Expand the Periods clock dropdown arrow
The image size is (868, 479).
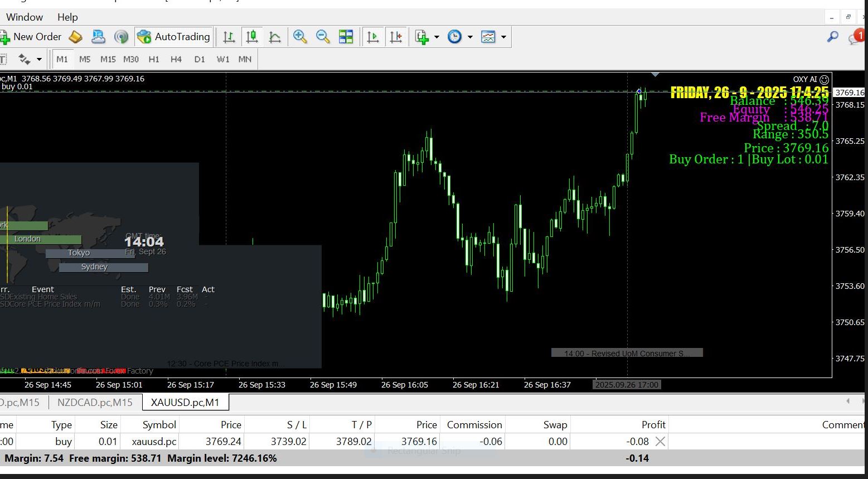click(x=470, y=37)
